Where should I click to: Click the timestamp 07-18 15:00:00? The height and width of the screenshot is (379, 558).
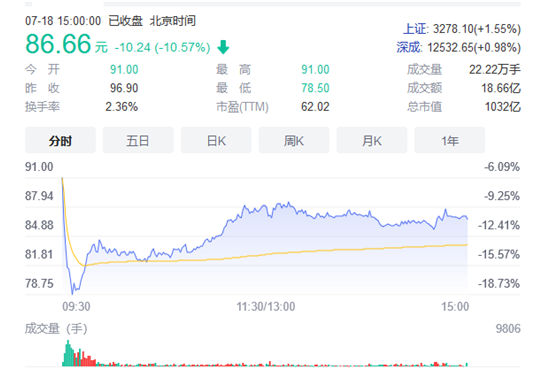pos(63,21)
